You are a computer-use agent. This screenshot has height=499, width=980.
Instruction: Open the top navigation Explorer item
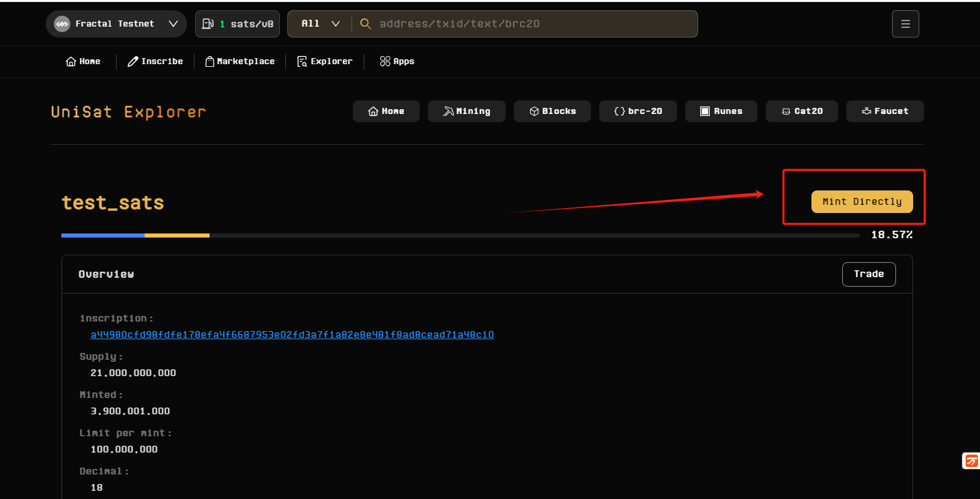coord(325,61)
